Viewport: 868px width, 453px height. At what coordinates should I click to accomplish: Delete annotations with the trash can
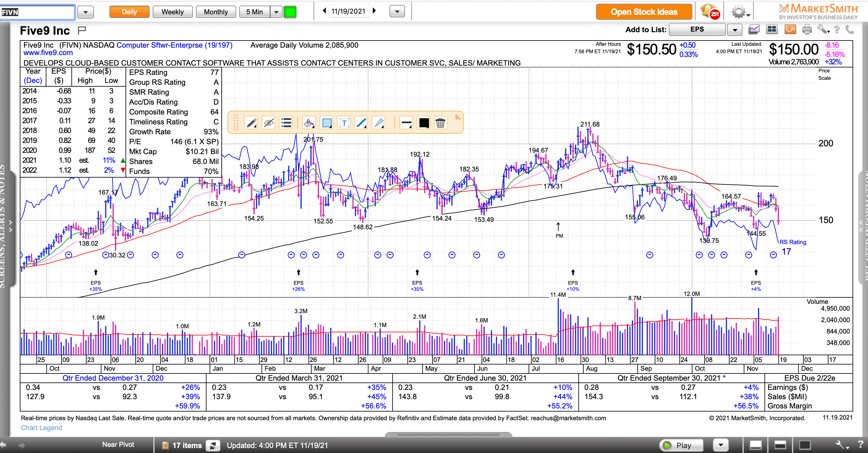coord(440,123)
